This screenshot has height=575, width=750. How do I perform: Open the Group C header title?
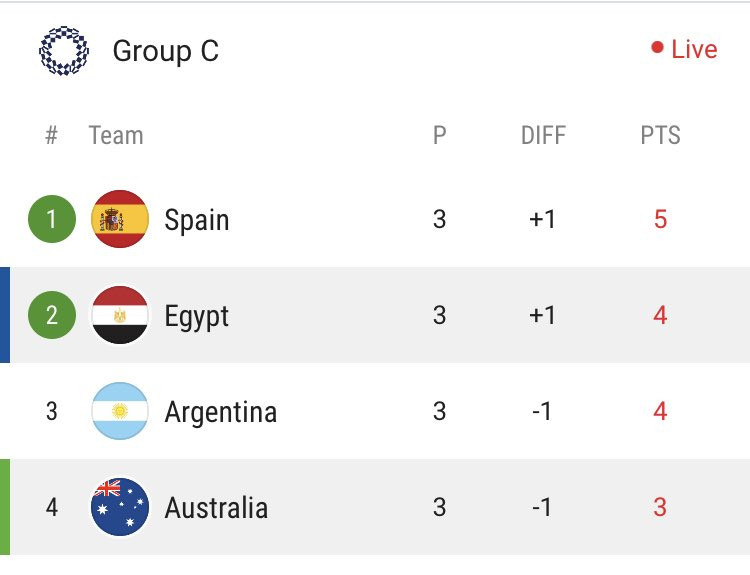[165, 51]
